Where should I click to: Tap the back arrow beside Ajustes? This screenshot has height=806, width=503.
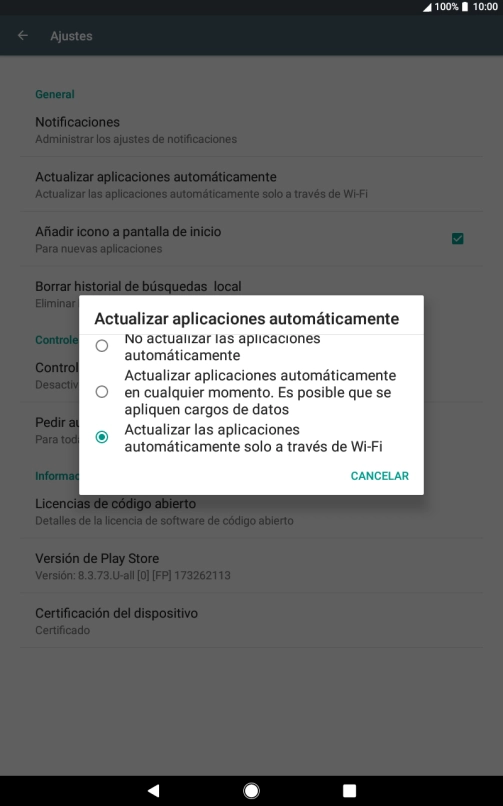23,35
